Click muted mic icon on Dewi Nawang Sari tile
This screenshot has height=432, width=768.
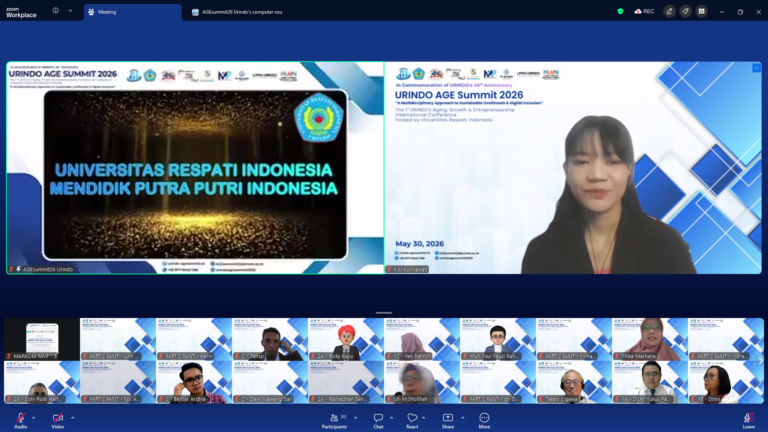238,399
